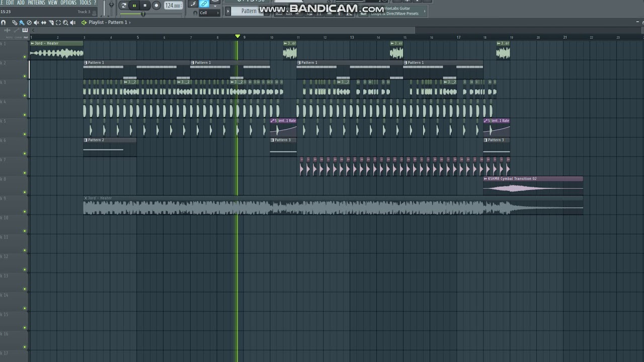Open clip menu of Pattern 2 clip
Screen dimensions: 644x362
[86, 140]
